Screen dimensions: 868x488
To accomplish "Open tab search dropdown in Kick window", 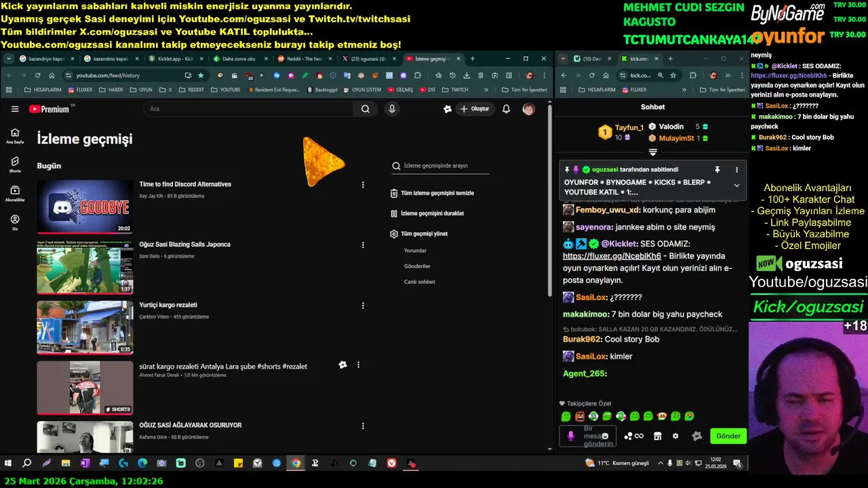I will (x=563, y=59).
